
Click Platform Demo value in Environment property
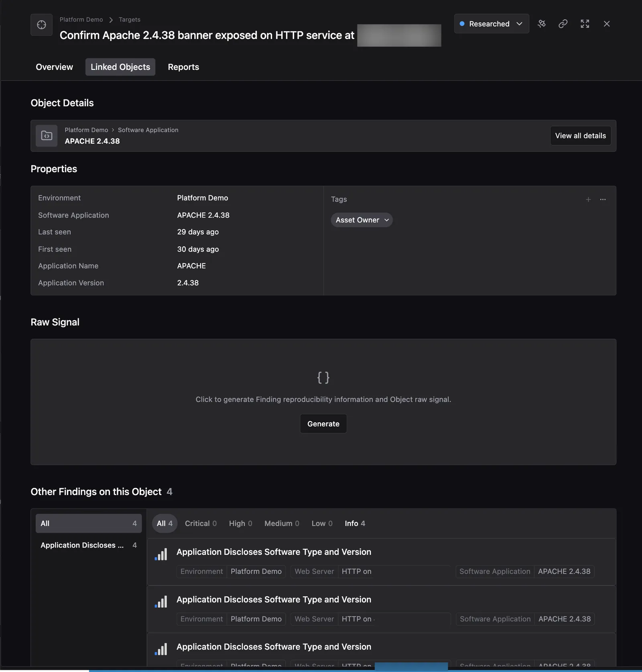[203, 198]
